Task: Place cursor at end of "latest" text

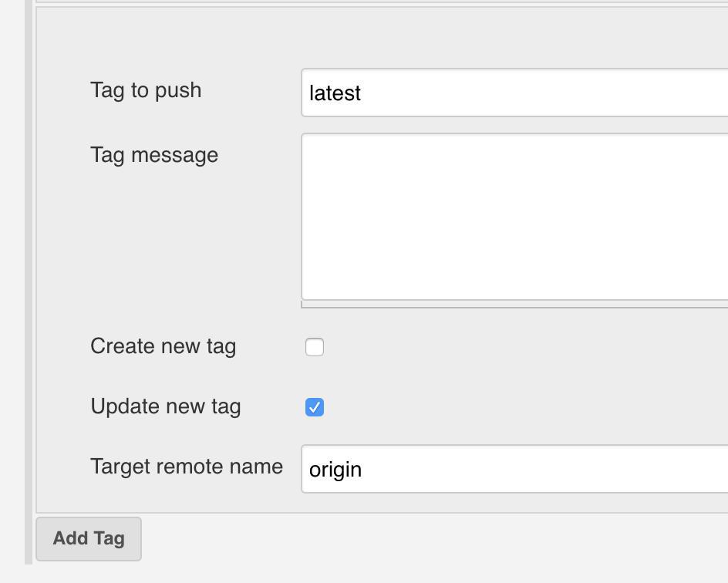Action: click(361, 93)
